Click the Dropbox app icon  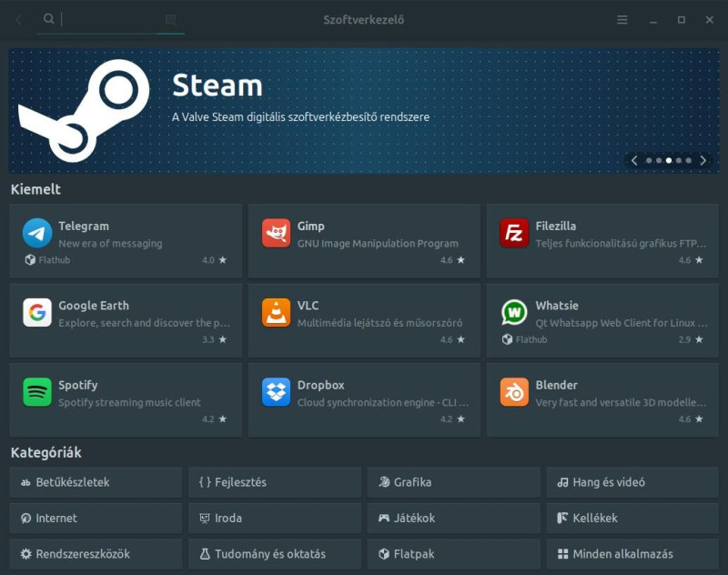276,392
